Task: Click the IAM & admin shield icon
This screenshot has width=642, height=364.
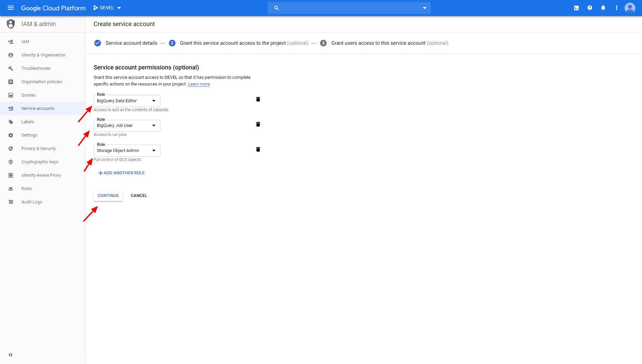Action: pyautogui.click(x=11, y=24)
